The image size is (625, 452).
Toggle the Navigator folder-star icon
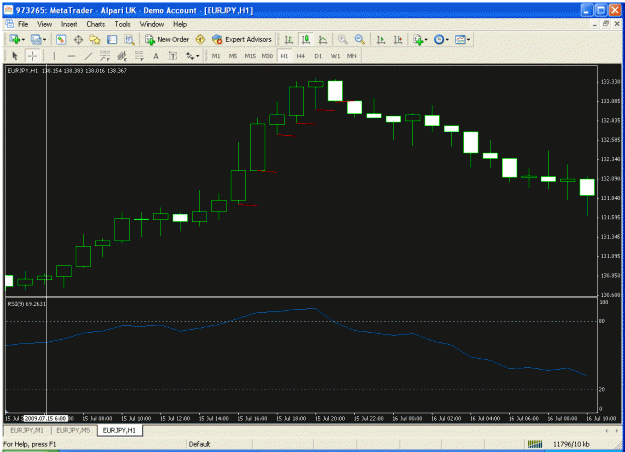(x=95, y=39)
